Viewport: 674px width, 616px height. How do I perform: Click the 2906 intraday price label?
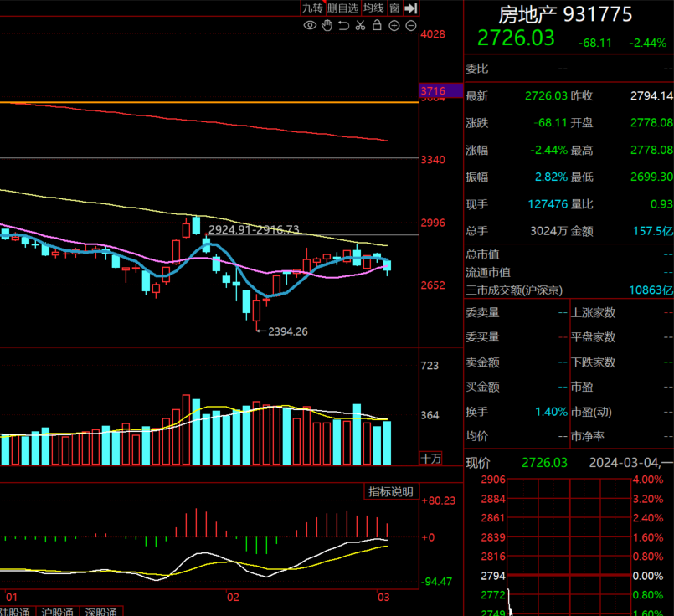(493, 480)
